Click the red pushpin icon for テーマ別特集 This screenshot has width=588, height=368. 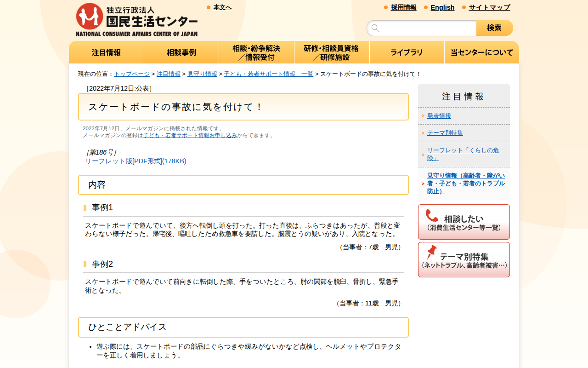coord(431,253)
